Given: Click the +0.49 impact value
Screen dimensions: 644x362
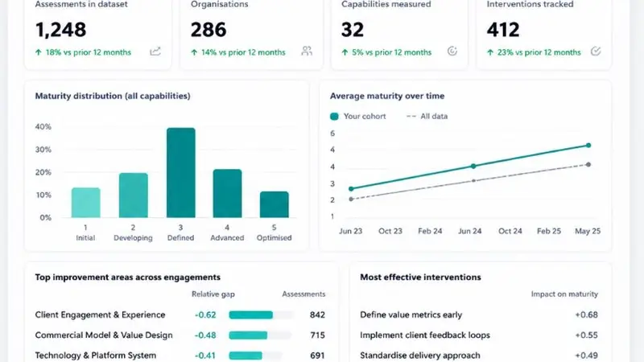Looking at the screenshot, I should [587, 356].
